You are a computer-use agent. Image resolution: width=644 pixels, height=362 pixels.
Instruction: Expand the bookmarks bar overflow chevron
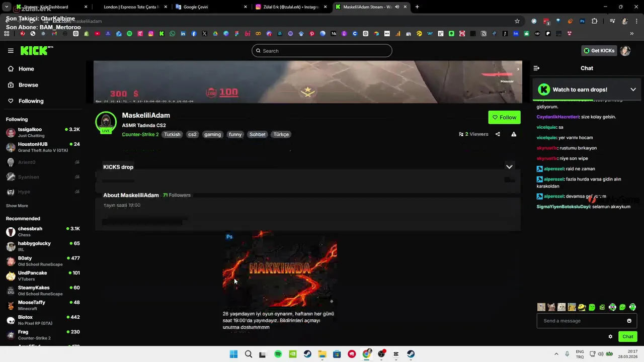point(632,34)
